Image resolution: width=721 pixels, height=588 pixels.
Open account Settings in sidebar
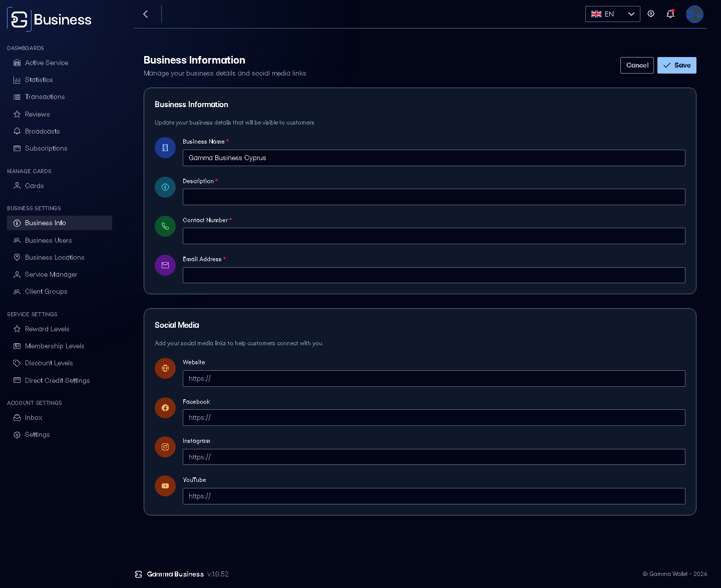(60, 434)
